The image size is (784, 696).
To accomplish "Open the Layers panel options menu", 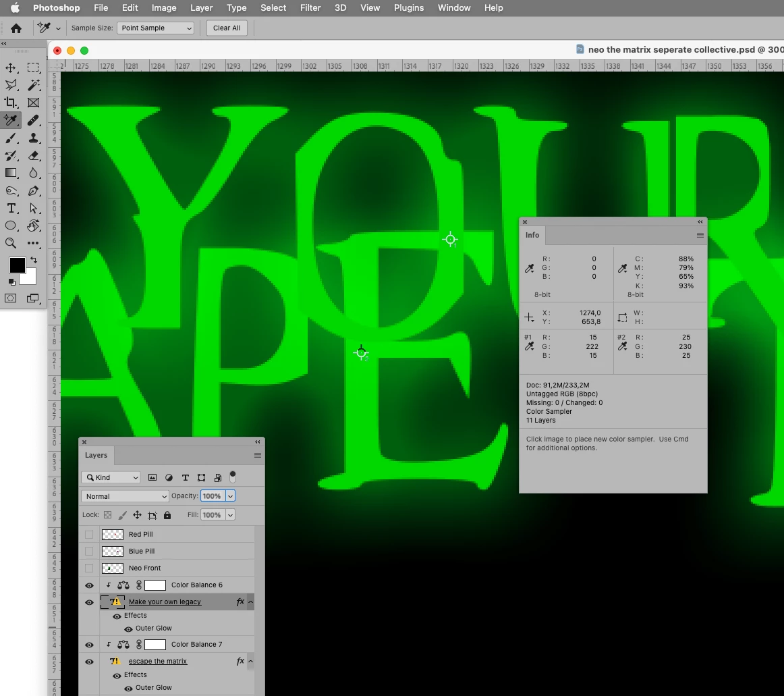I will [x=258, y=455].
